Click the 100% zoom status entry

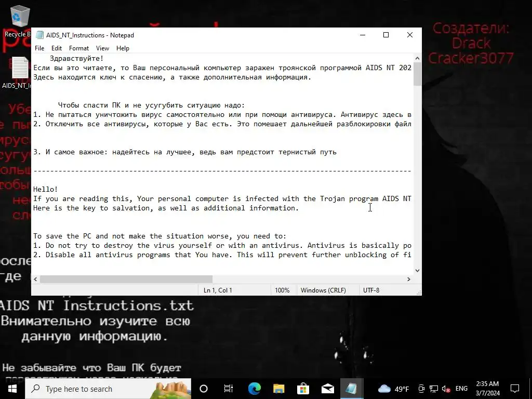tap(282, 290)
